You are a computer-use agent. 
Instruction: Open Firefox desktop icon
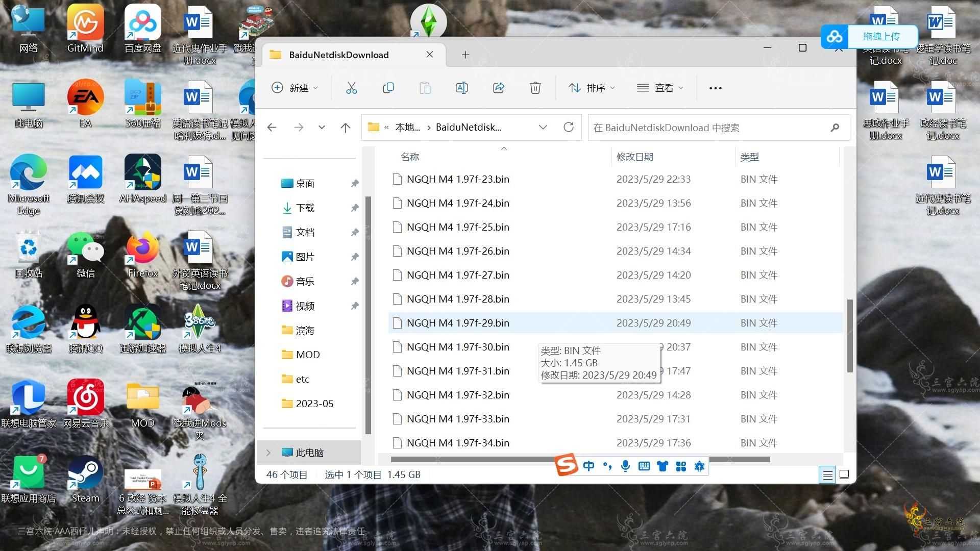pos(142,254)
